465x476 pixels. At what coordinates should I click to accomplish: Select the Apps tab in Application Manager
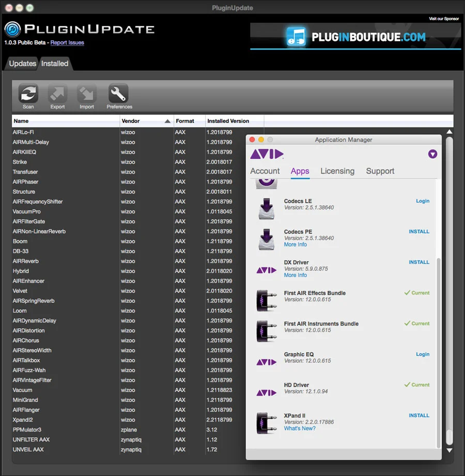(x=300, y=171)
